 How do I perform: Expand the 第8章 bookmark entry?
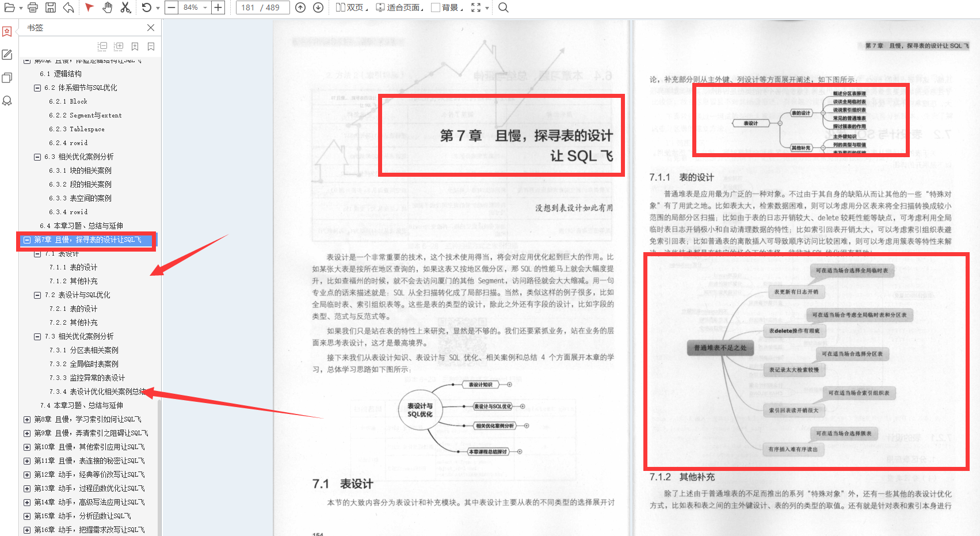coord(26,419)
